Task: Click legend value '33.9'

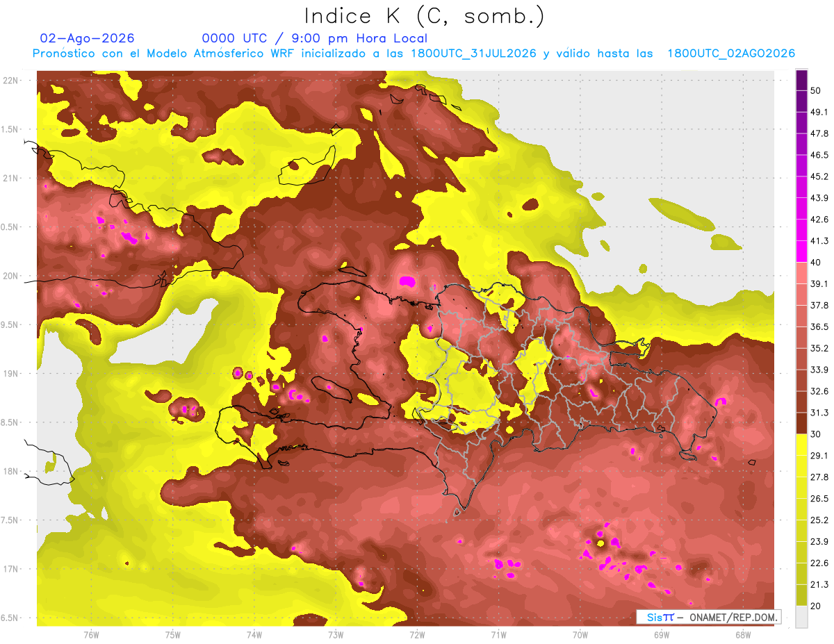Action: tap(820, 370)
